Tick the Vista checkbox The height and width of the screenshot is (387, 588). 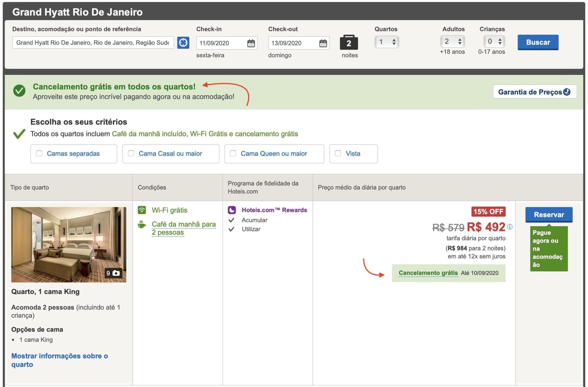tap(338, 153)
